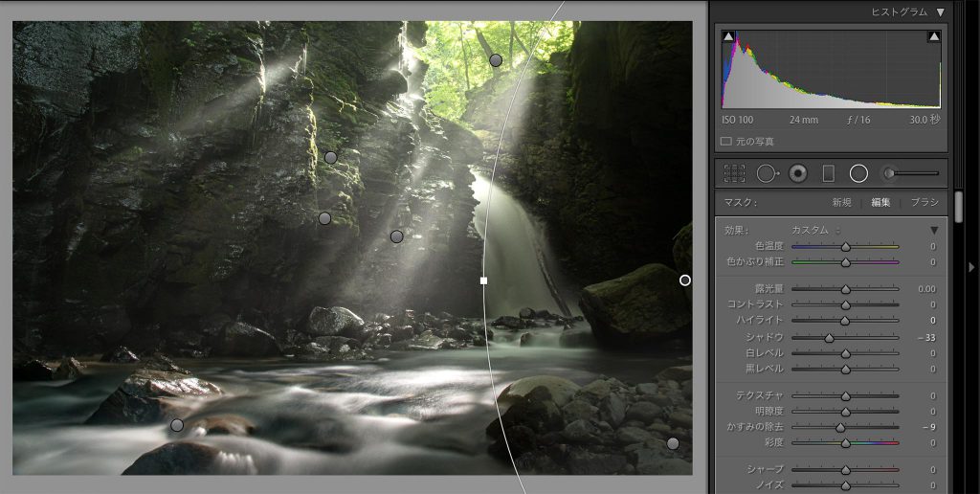Collapse the right panel with edge arrow

(x=971, y=267)
